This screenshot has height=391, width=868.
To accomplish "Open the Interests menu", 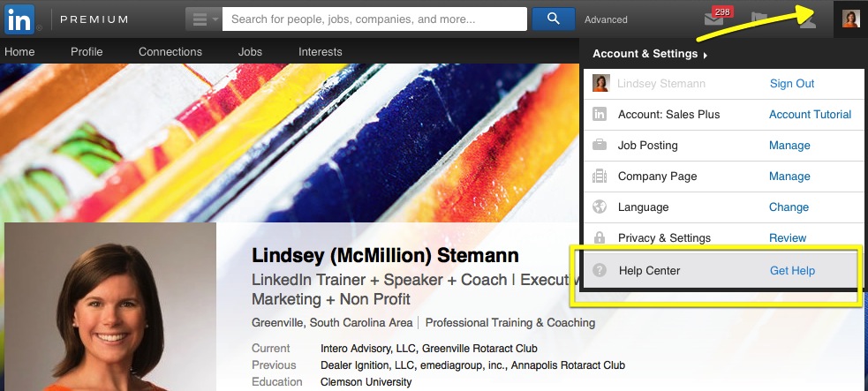I will [320, 51].
